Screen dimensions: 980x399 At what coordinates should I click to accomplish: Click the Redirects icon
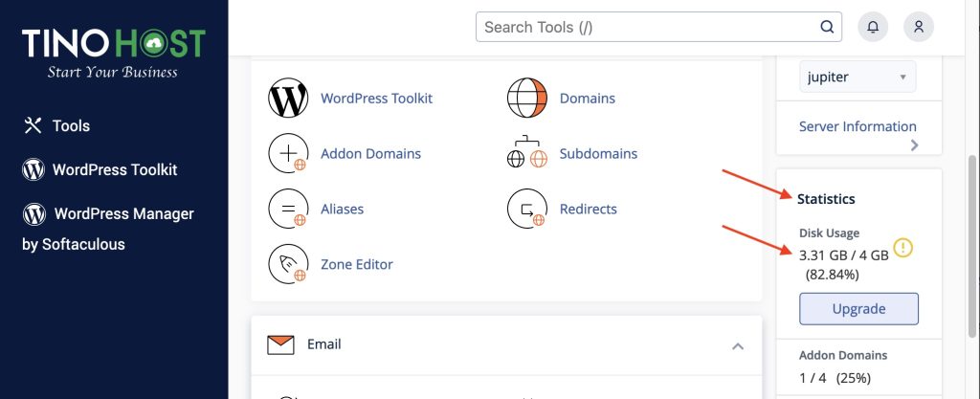[x=527, y=209]
